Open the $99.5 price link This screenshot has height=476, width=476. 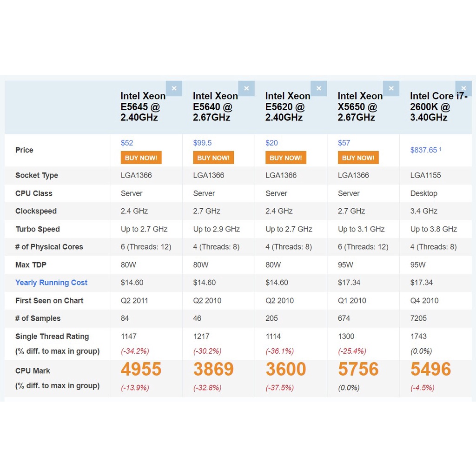pos(202,143)
